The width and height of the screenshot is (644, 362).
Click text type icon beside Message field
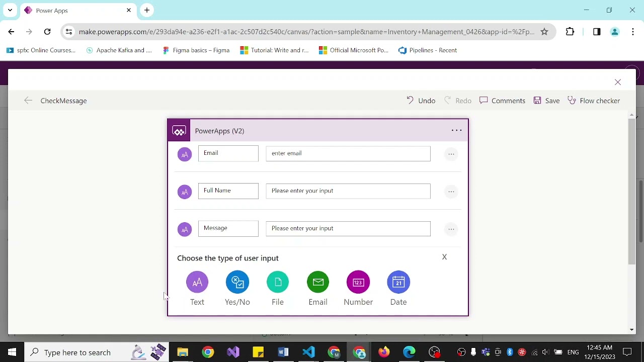185,230
